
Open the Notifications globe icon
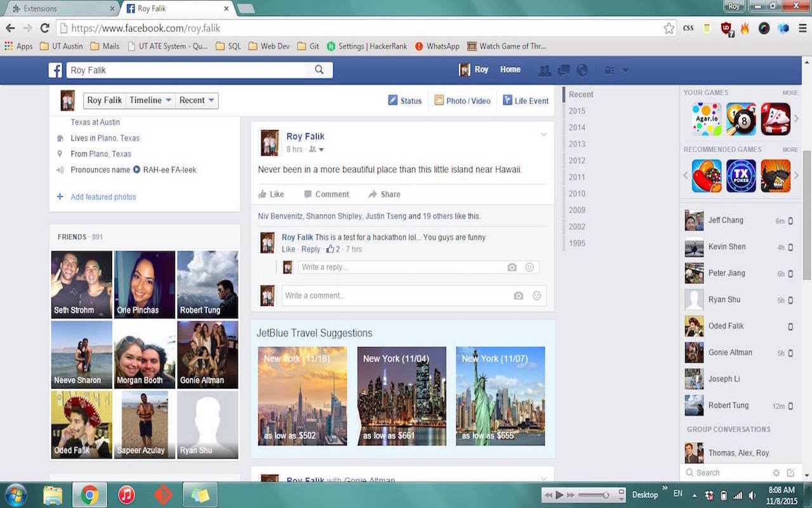[x=582, y=70]
